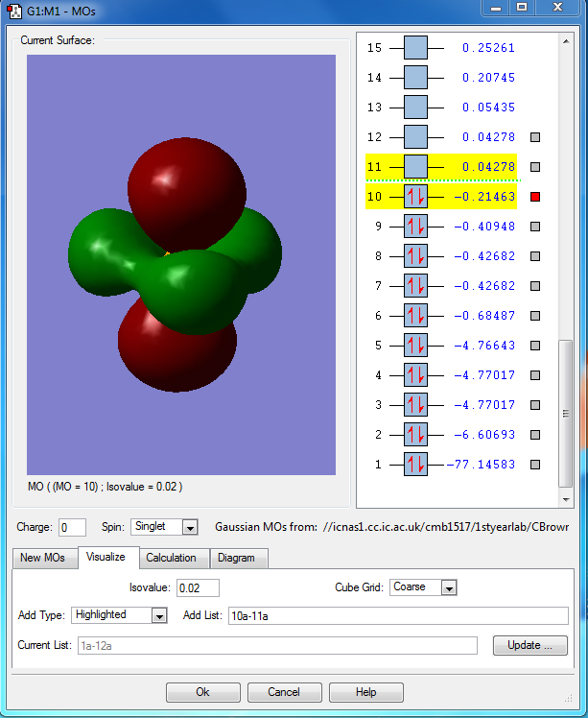Click the G1:M1 window title icon
The width and height of the screenshot is (588, 718).
13,11
